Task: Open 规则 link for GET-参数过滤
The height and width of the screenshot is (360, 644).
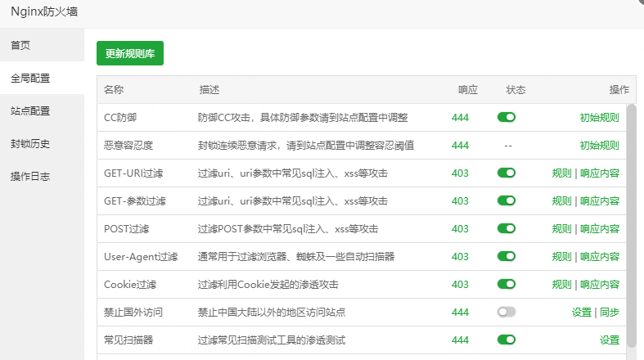Action: 561,201
